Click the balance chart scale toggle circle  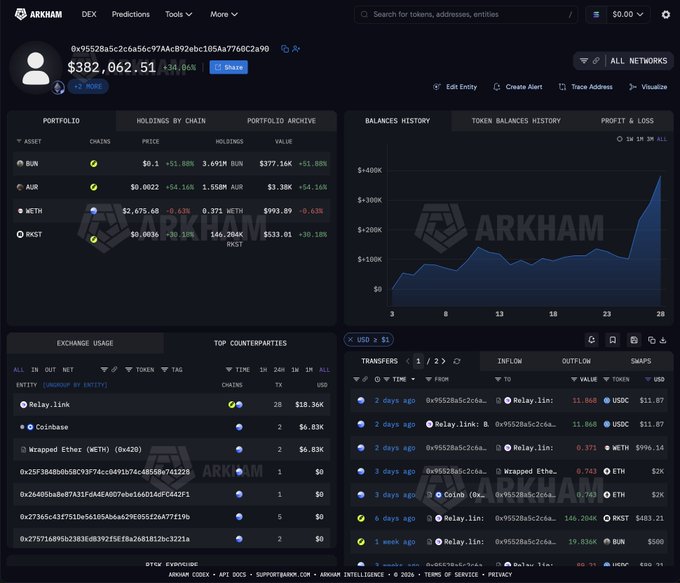click(x=620, y=139)
